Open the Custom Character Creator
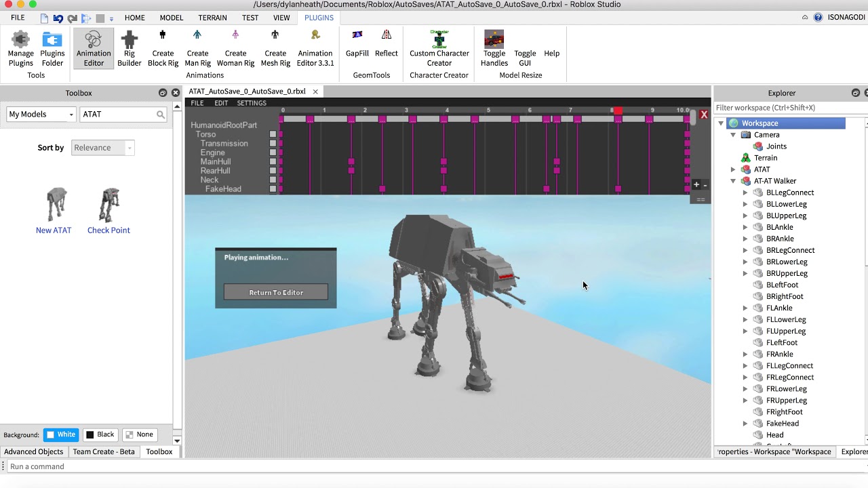Screen dimensions: 868x488 [x=439, y=49]
